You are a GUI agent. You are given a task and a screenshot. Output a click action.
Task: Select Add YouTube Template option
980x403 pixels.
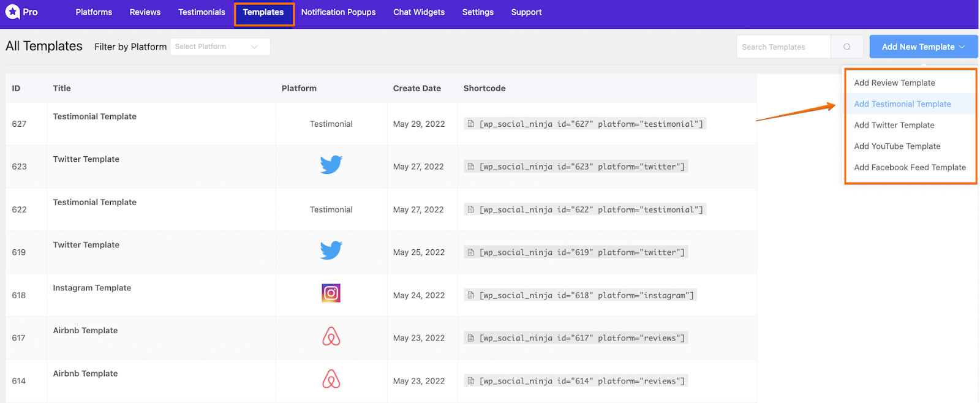[x=897, y=146]
